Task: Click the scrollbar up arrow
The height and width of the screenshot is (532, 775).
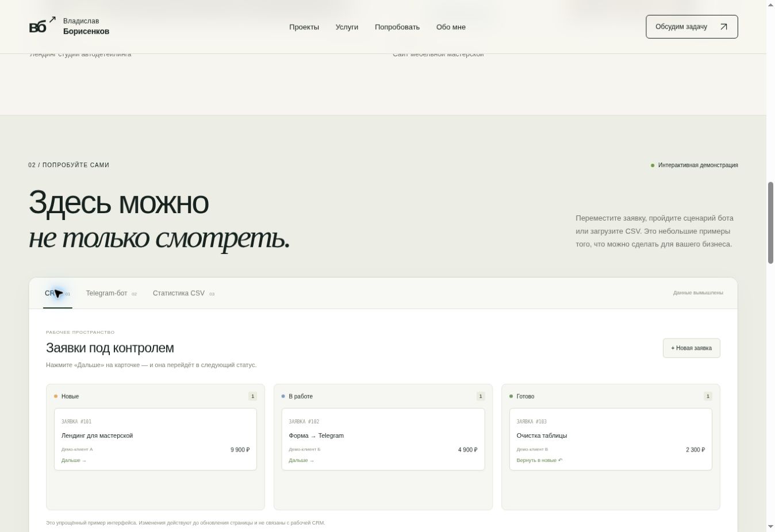Action: click(770, 5)
